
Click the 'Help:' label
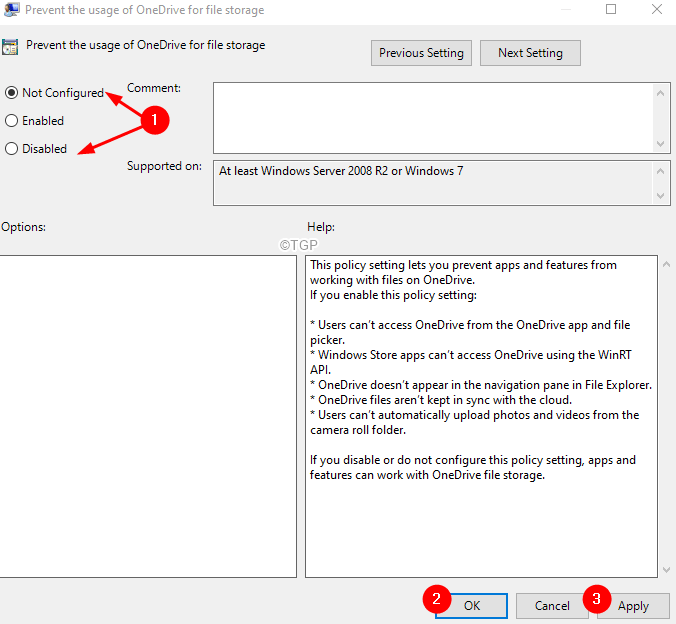tap(321, 227)
